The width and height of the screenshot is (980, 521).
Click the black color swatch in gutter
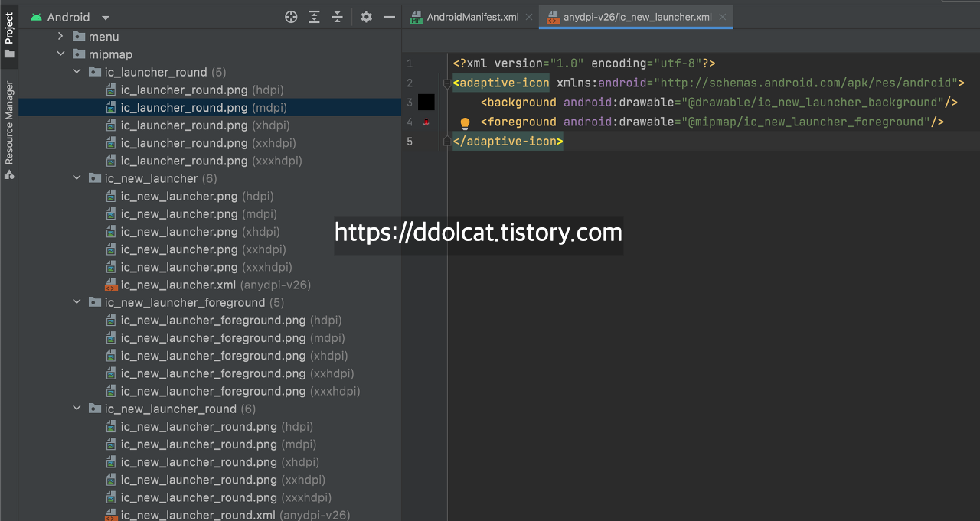pos(426,103)
